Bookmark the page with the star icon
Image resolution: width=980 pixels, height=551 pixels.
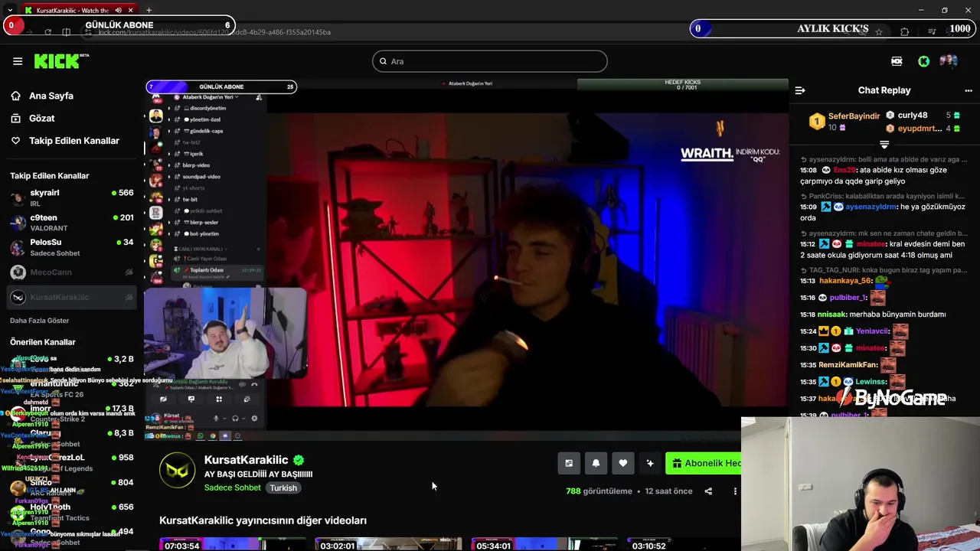pos(879,31)
